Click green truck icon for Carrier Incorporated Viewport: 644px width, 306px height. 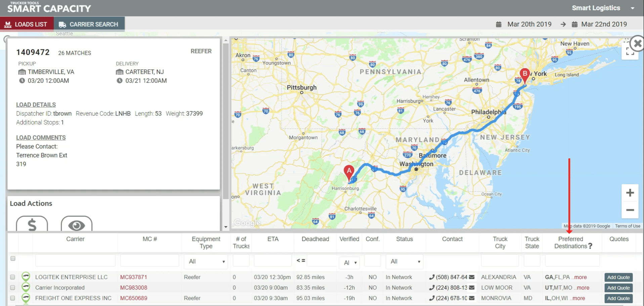click(26, 287)
